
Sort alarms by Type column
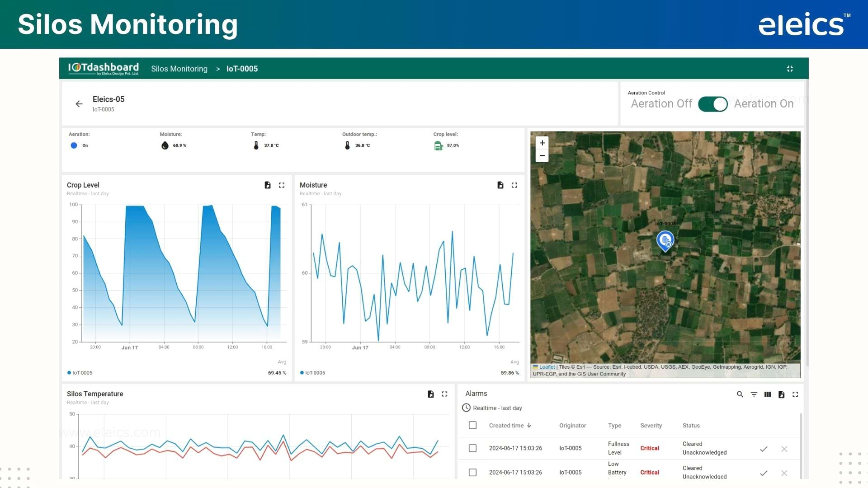click(614, 426)
